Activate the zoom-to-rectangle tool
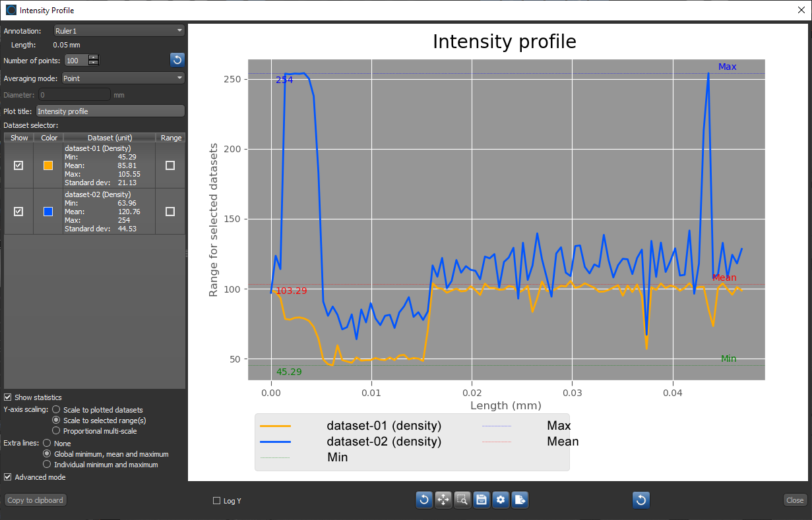This screenshot has height=520, width=812. (462, 500)
